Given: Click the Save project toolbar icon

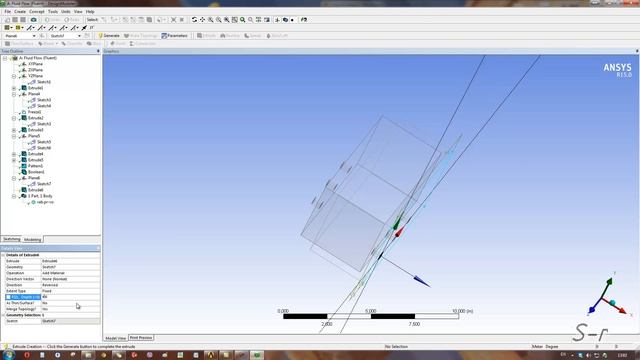Looking at the screenshot, I should [x=15, y=20].
